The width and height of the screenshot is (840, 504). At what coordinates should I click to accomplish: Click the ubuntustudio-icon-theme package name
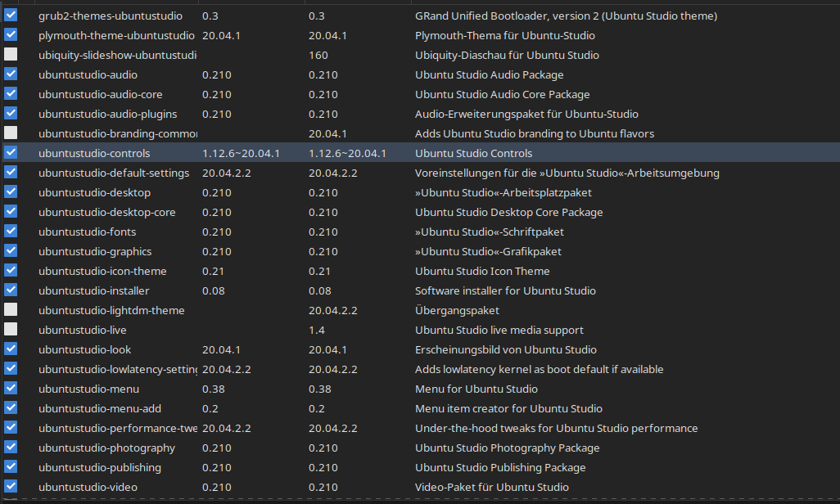[102, 272]
